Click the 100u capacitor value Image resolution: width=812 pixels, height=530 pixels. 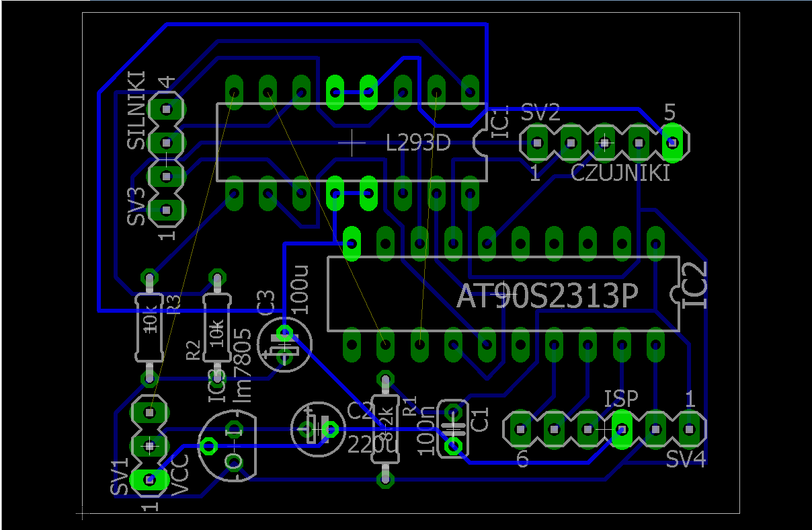pyautogui.click(x=300, y=289)
